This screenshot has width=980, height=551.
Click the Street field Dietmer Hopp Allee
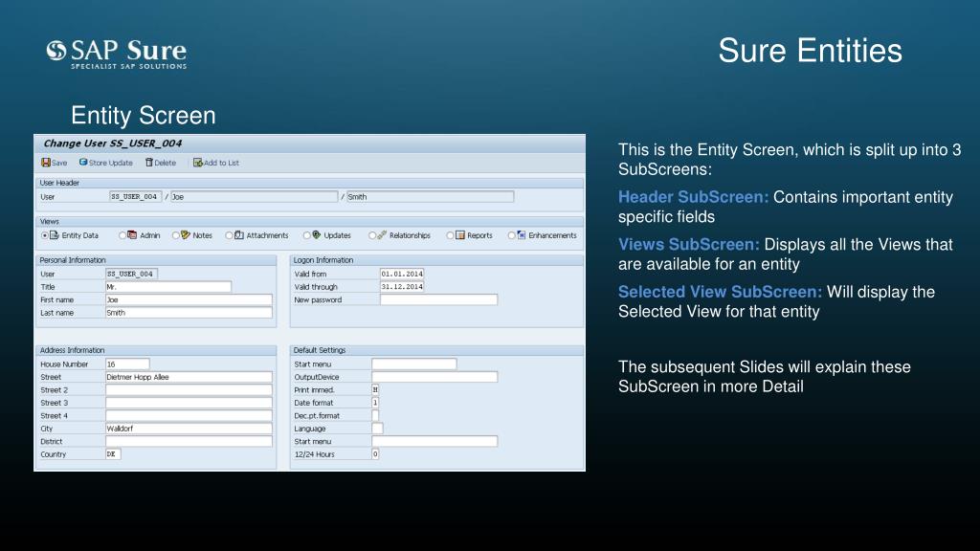tap(189, 377)
